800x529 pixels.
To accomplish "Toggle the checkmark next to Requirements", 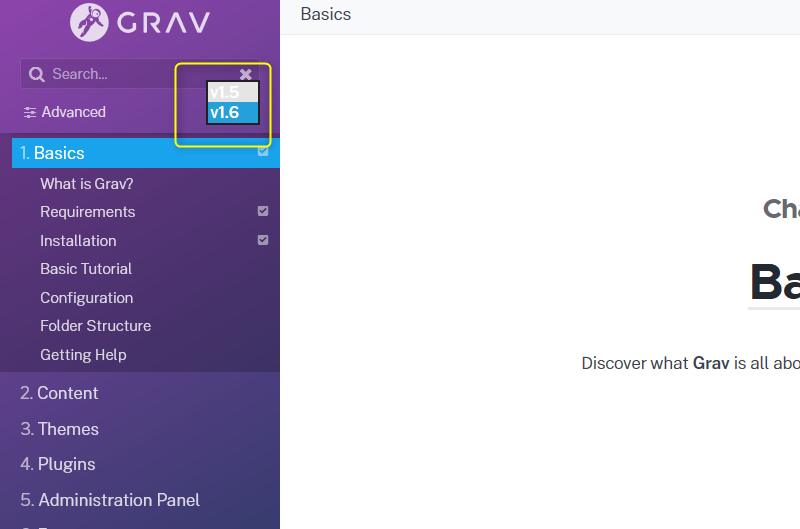I will (263, 211).
